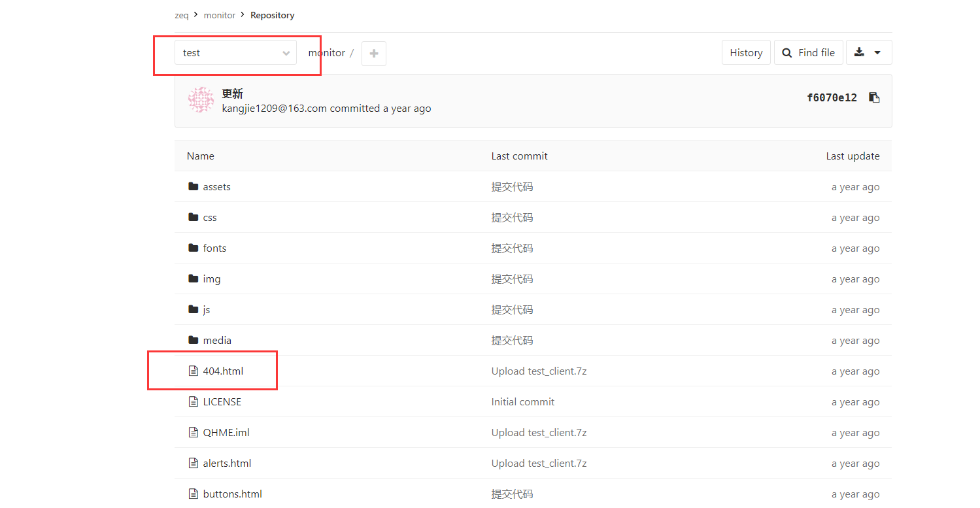Open the alerts.html file
This screenshot has width=980, height=508.
[227, 463]
